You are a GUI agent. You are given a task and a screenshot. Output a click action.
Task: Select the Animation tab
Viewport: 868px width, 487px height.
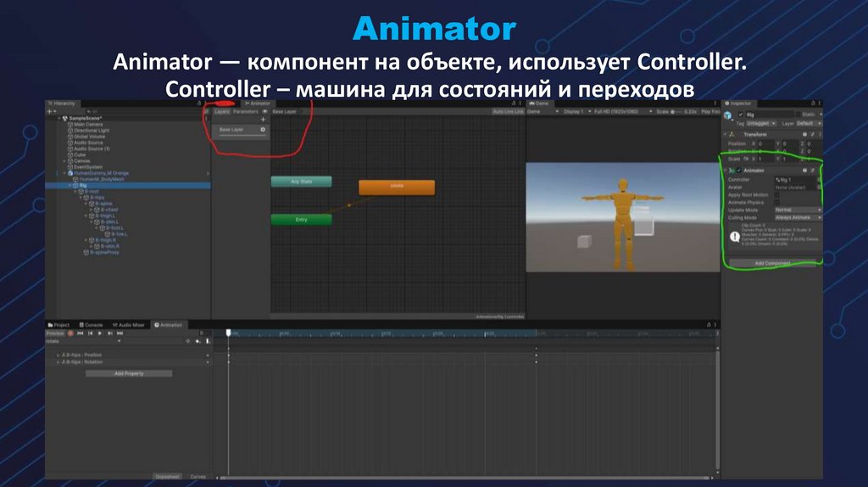click(169, 325)
